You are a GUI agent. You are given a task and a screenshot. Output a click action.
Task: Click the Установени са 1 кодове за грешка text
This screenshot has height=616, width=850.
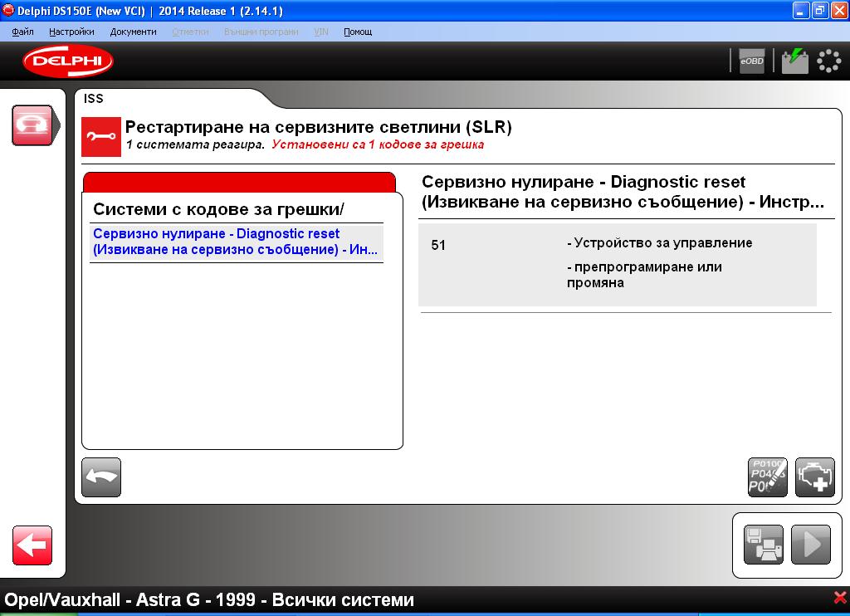(378, 144)
